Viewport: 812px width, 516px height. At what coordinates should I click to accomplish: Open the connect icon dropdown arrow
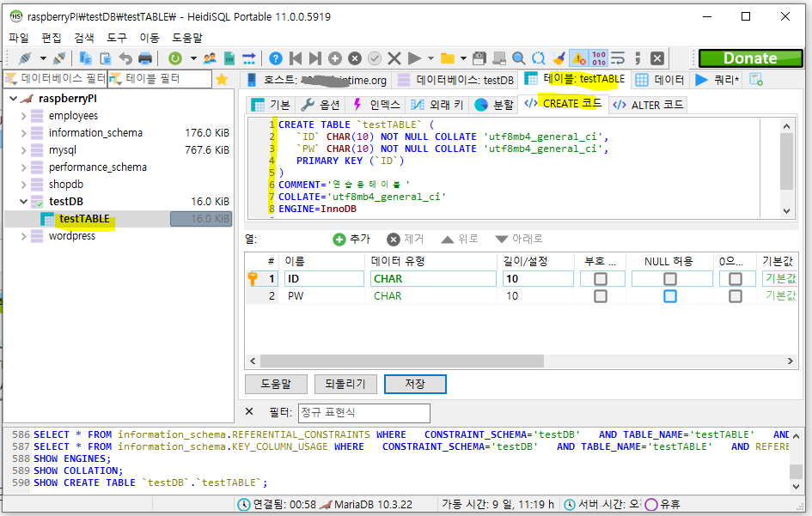tap(43, 58)
